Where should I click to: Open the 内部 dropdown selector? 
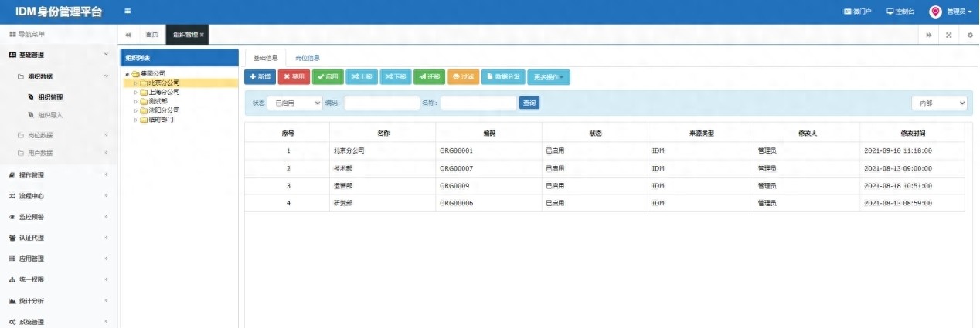pos(938,103)
